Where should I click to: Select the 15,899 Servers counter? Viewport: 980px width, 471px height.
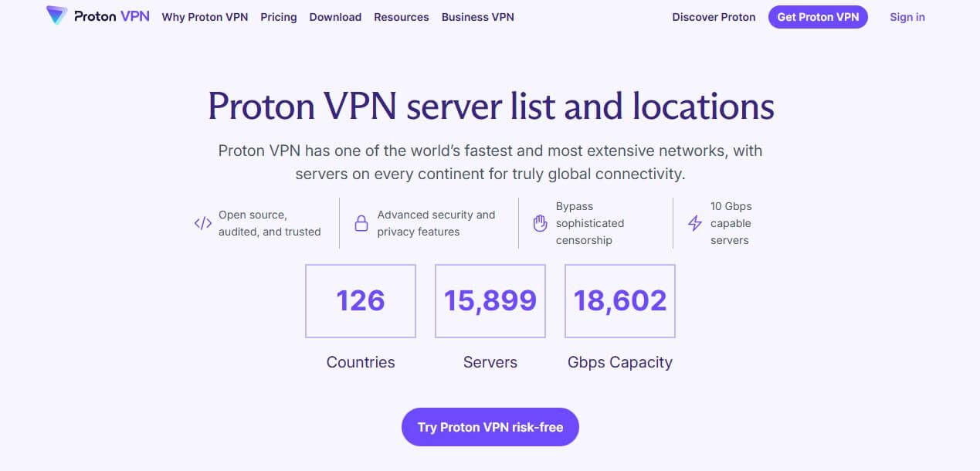tap(490, 301)
